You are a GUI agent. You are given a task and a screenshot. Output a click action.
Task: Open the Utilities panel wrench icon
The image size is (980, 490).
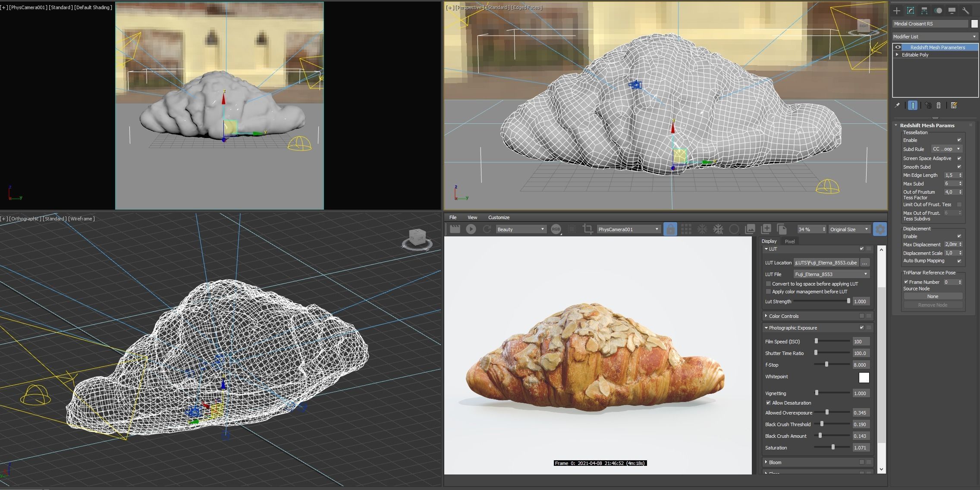(x=965, y=11)
